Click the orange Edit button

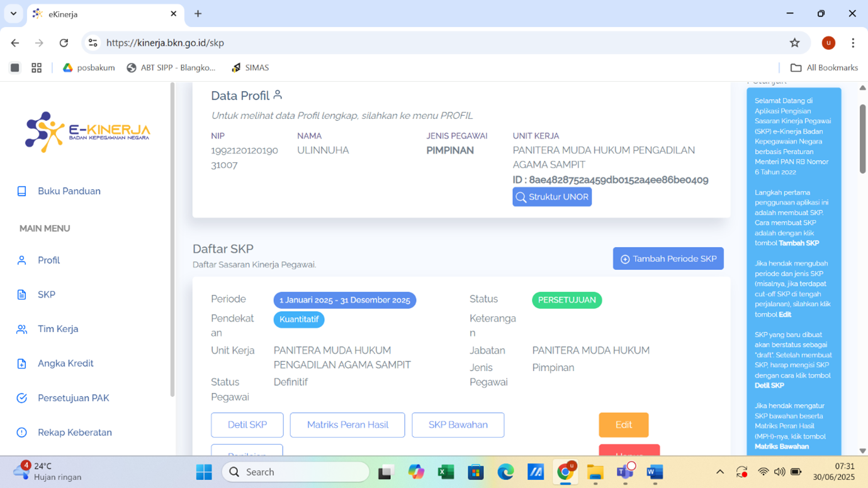(623, 425)
